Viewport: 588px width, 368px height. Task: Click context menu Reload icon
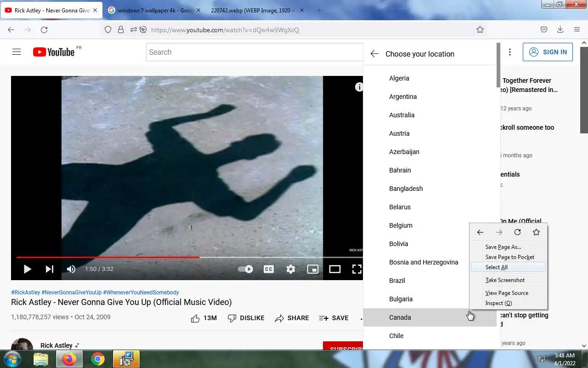point(517,232)
